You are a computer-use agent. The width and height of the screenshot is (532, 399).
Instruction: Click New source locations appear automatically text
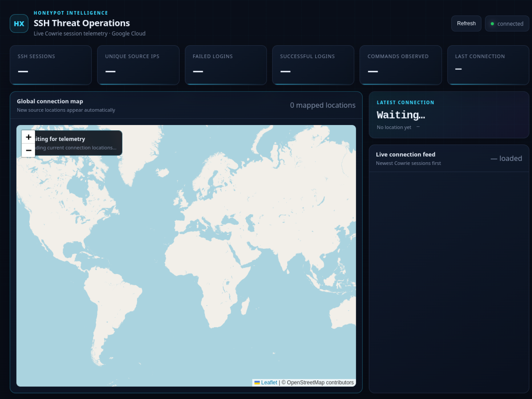tap(66, 110)
